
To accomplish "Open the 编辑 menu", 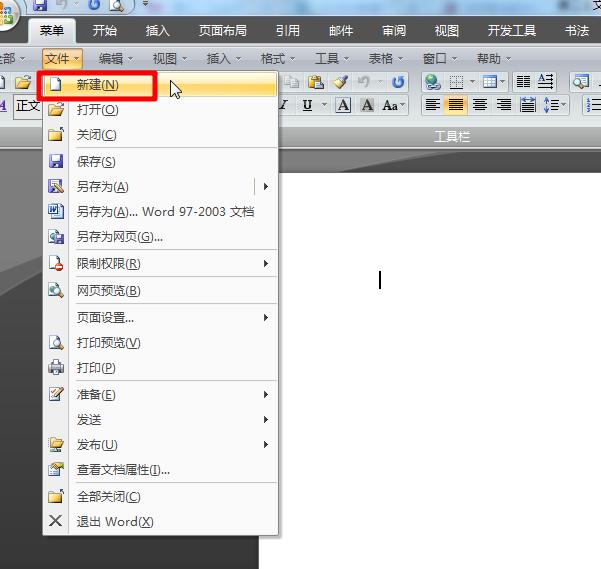I will [x=115, y=59].
